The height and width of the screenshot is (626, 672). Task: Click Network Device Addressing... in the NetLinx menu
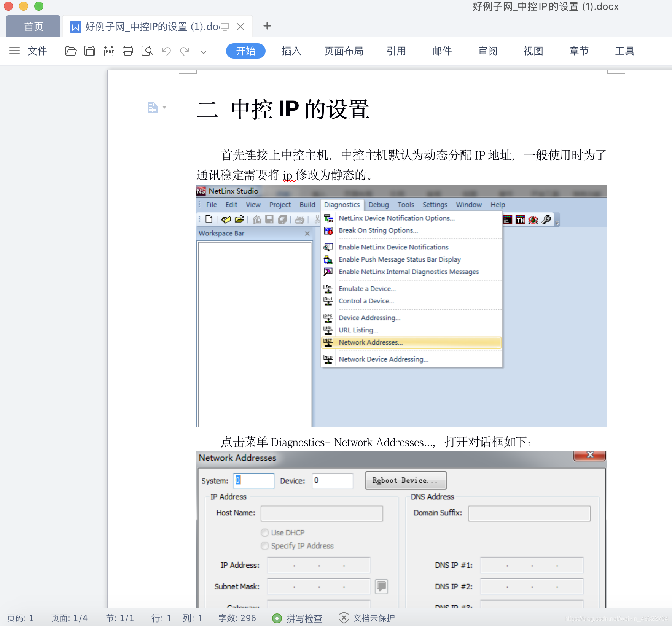[x=384, y=359]
